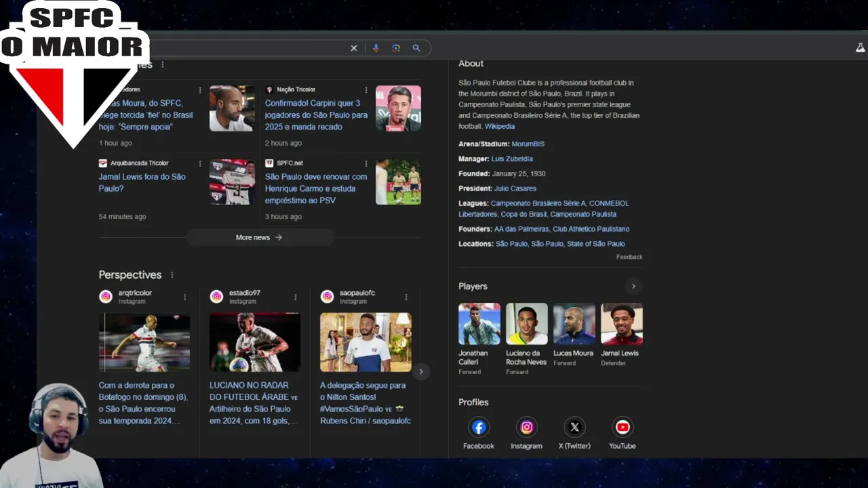Expand the Players list with the arrow
This screenshot has height=488, width=868.
tap(633, 286)
